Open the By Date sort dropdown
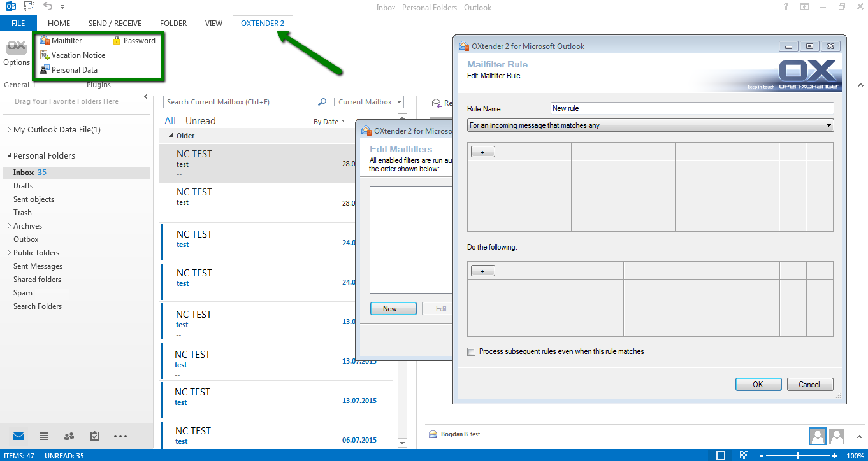868x461 pixels. click(x=329, y=122)
